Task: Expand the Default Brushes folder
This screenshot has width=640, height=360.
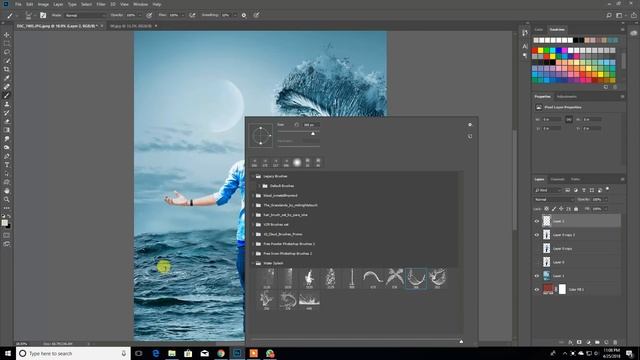Action: [x=260, y=186]
